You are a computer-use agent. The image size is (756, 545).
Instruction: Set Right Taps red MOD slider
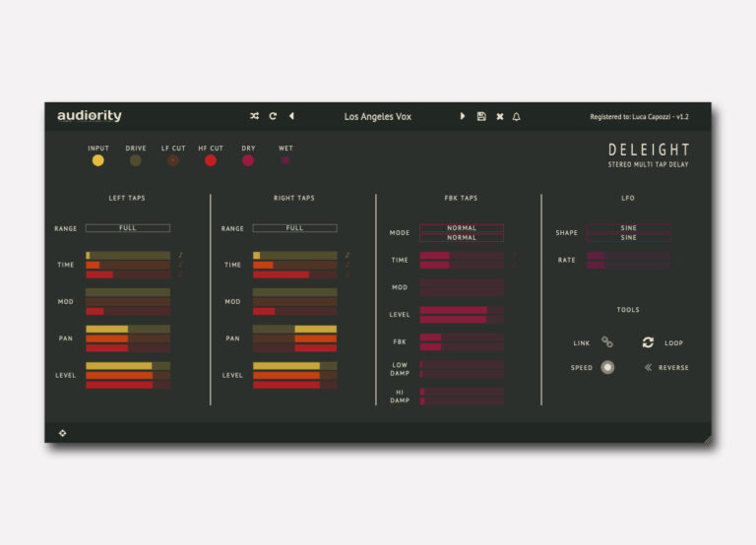click(294, 311)
